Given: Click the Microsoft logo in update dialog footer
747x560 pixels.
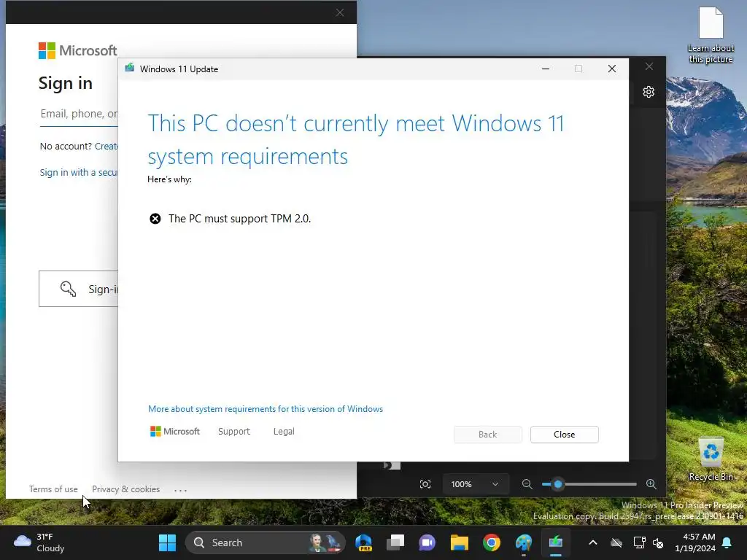Looking at the screenshot, I should click(x=175, y=432).
